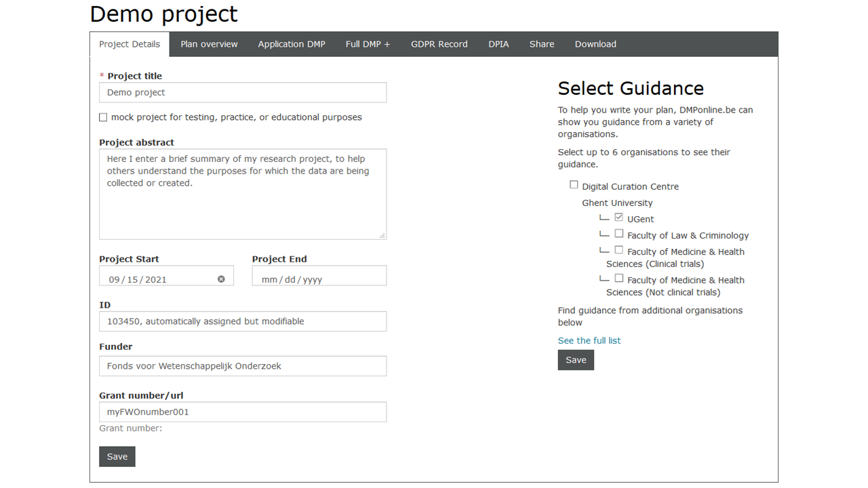Focus the Funder input field
868x488 pixels.
coord(243,366)
